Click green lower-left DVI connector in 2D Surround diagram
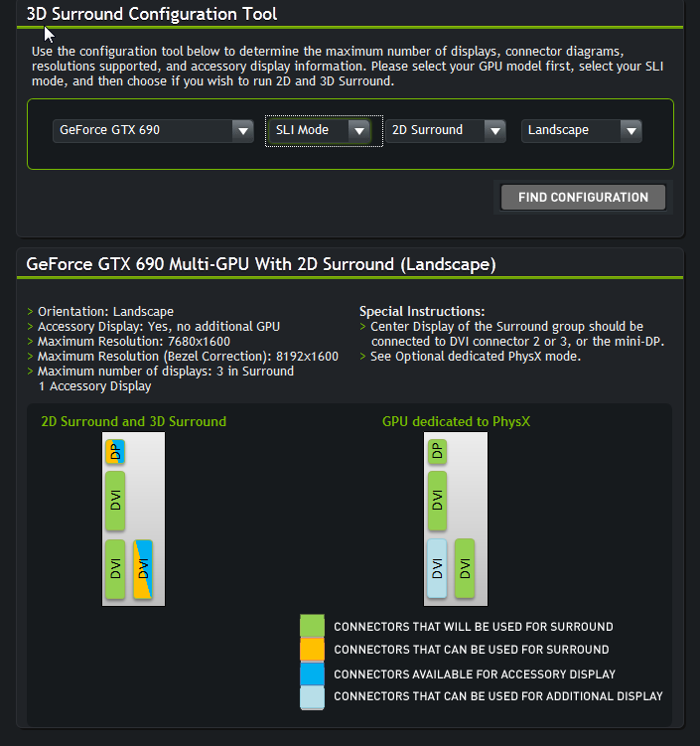Screen dimensions: 700x746 [115, 568]
